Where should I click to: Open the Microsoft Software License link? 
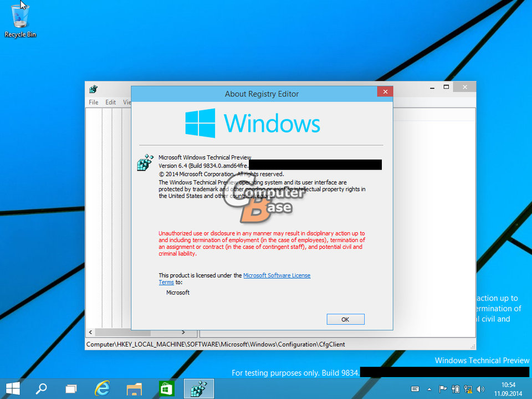(277, 275)
